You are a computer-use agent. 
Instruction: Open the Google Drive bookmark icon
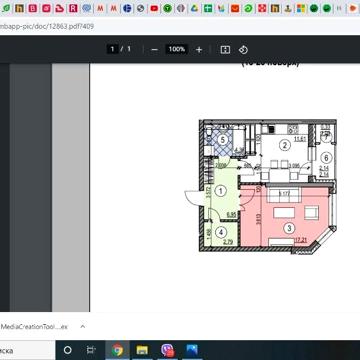195,9
